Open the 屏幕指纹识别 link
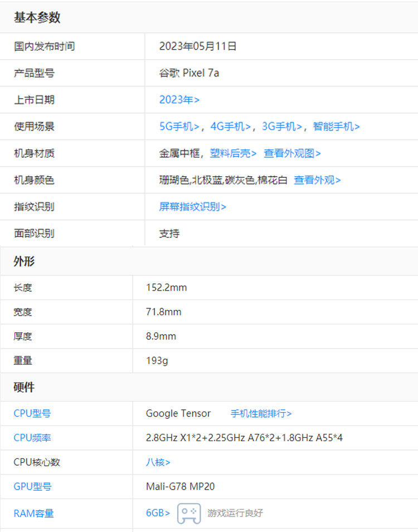The image size is (418, 532). [192, 207]
